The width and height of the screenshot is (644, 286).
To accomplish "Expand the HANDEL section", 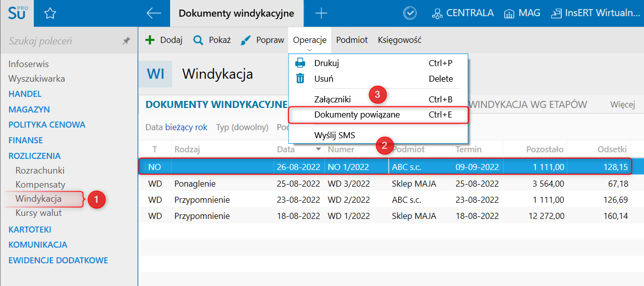I will coord(25,94).
